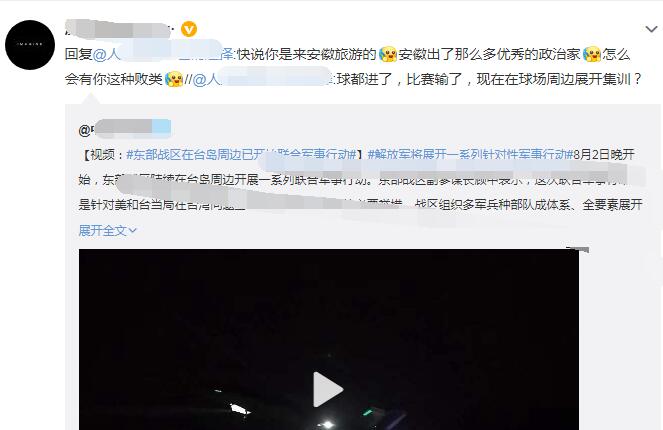Screen dimensions: 663x430
Task: Open the quoted post author's @ name
Action: coord(125,129)
